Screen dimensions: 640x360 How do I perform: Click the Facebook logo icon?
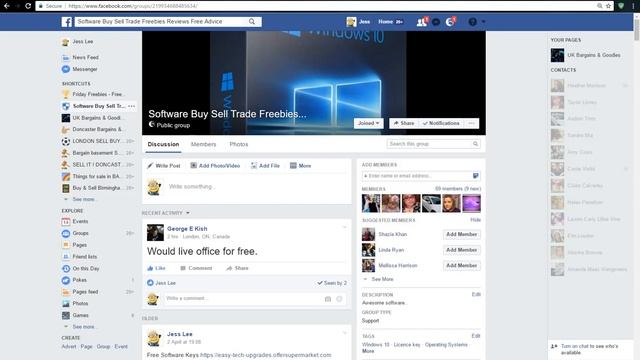67,22
